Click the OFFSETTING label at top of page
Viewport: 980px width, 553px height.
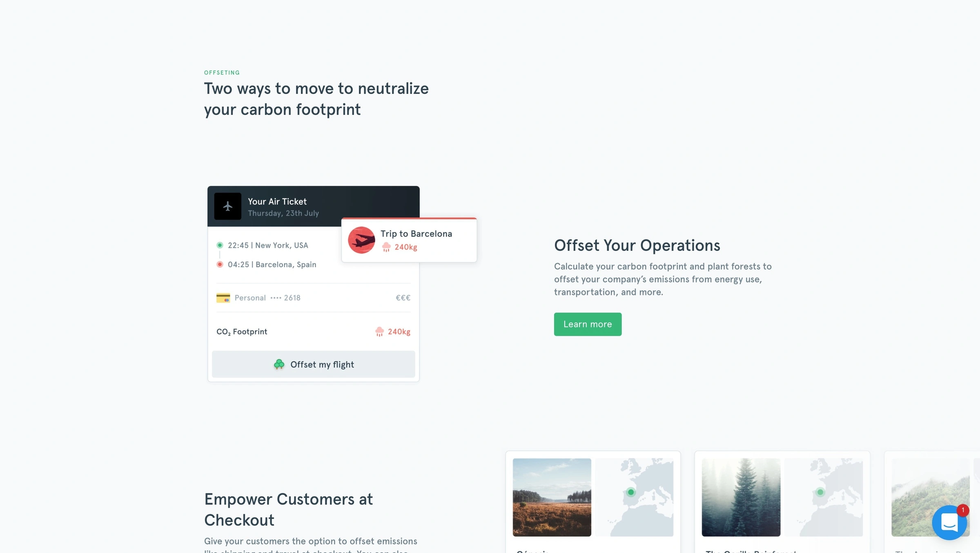[222, 73]
